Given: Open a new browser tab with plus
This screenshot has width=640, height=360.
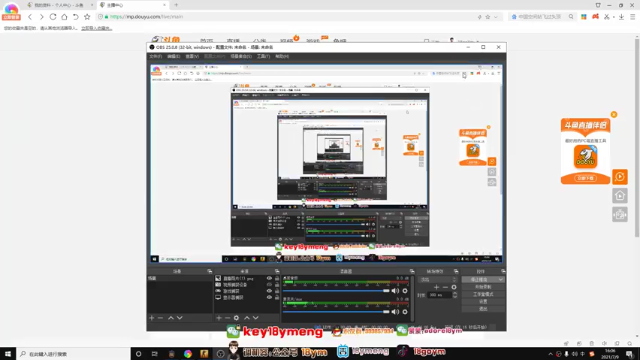Looking at the screenshot, I should pos(176,5).
